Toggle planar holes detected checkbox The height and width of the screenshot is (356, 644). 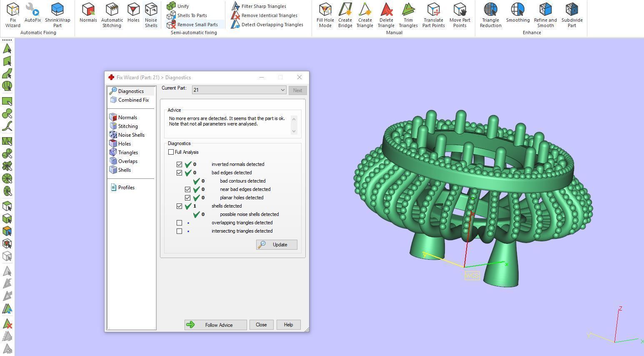click(x=188, y=198)
